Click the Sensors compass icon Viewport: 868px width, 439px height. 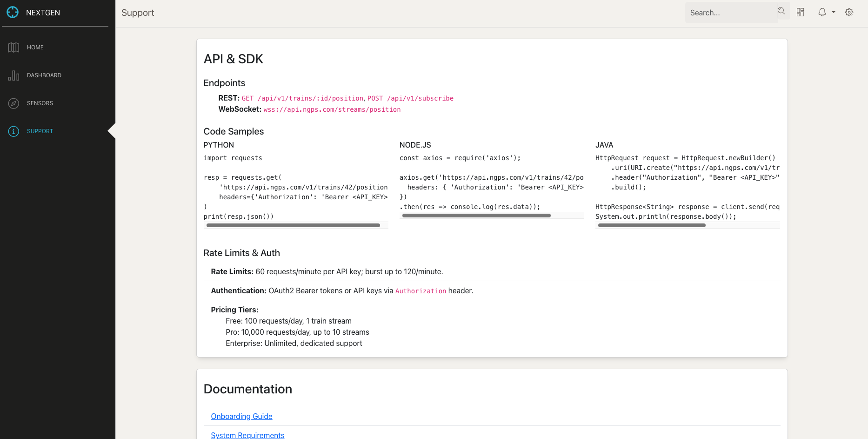[x=13, y=103]
